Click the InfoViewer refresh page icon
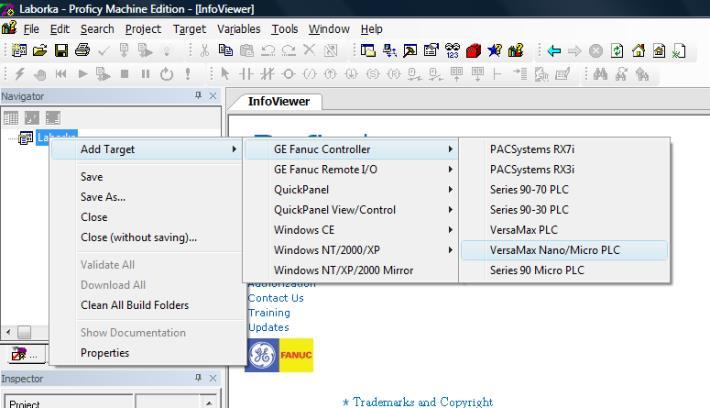 (617, 51)
